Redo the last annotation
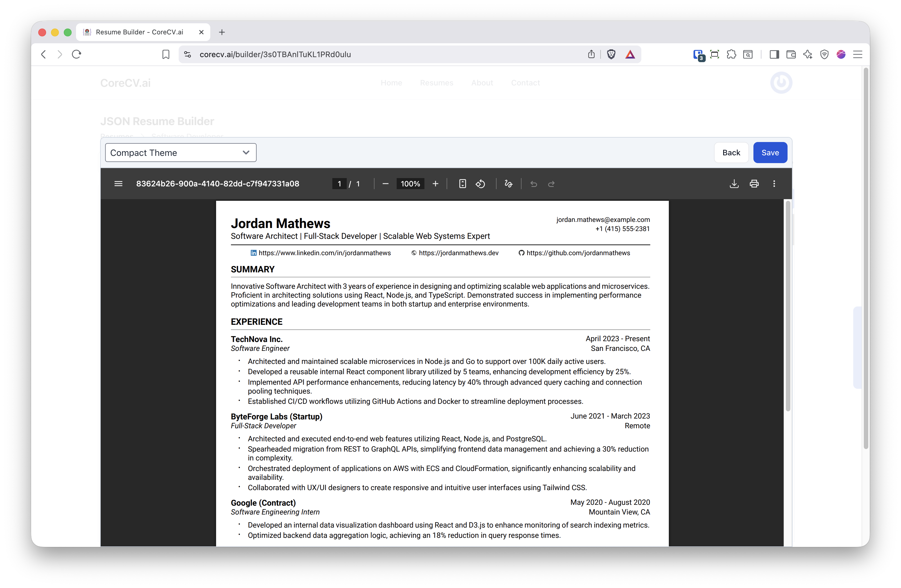901x588 pixels. point(551,184)
